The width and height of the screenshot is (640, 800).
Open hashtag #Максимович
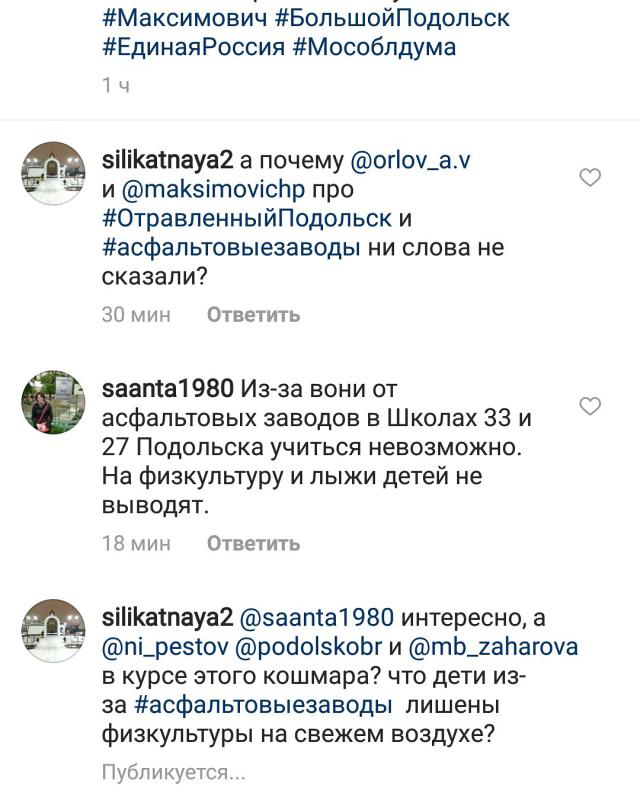[184, 18]
